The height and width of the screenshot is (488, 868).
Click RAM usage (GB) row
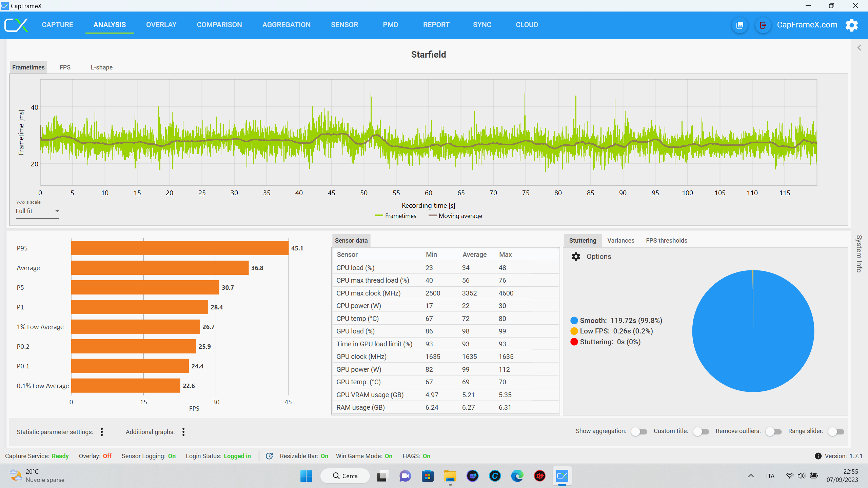tap(446, 407)
